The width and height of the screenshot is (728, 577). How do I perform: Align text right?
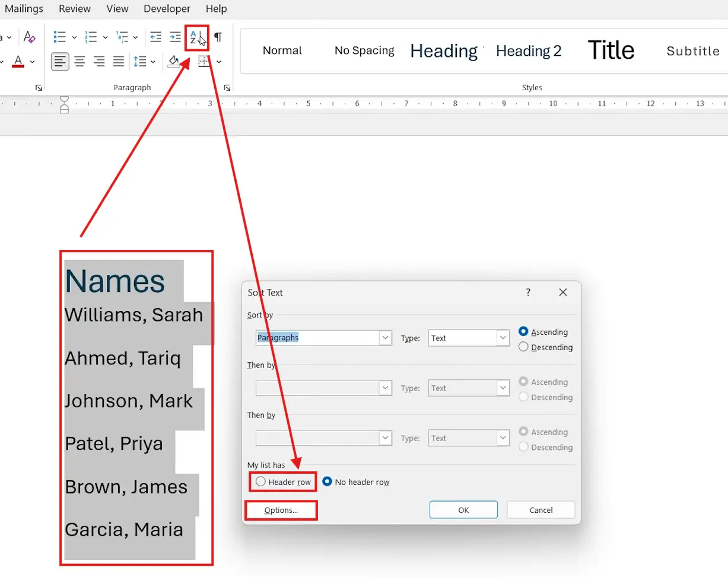coord(99,61)
